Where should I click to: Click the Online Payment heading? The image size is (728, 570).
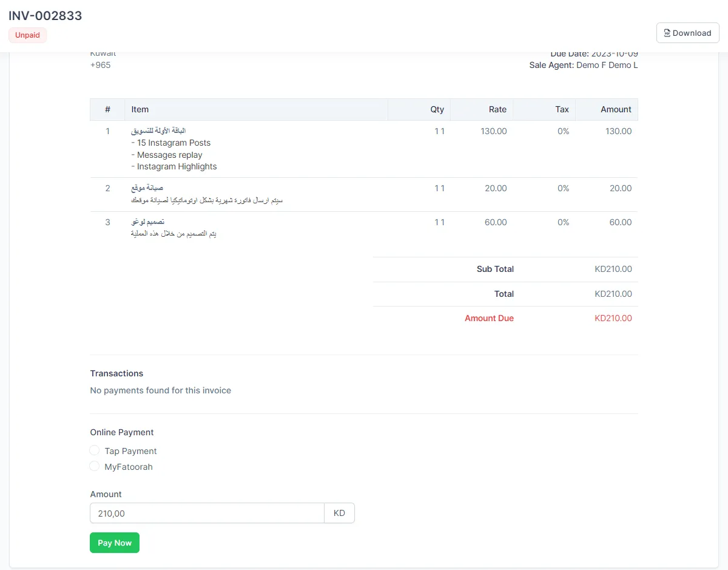point(122,432)
